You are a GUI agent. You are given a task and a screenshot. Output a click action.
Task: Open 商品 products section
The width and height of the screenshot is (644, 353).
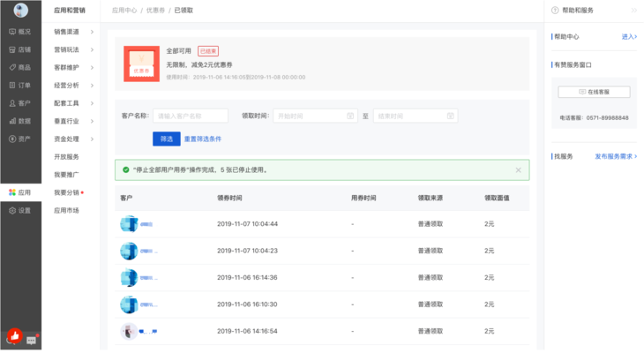(x=19, y=67)
